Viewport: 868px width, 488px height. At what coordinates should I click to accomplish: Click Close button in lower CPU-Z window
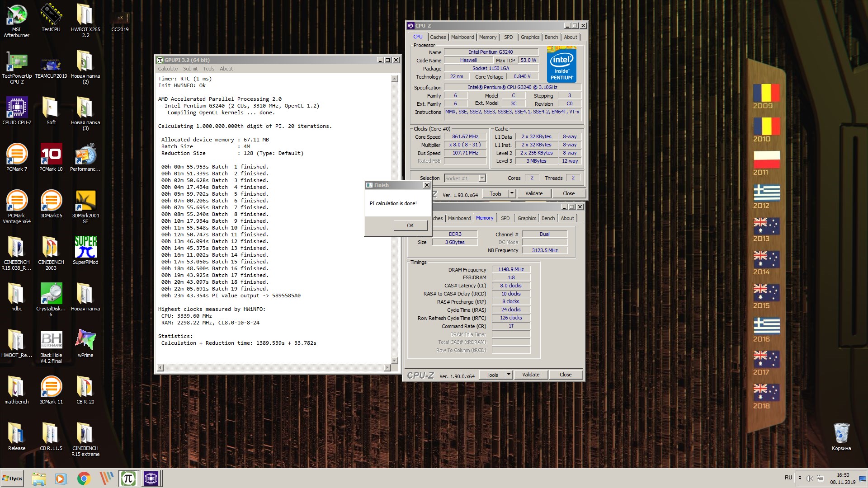(566, 375)
